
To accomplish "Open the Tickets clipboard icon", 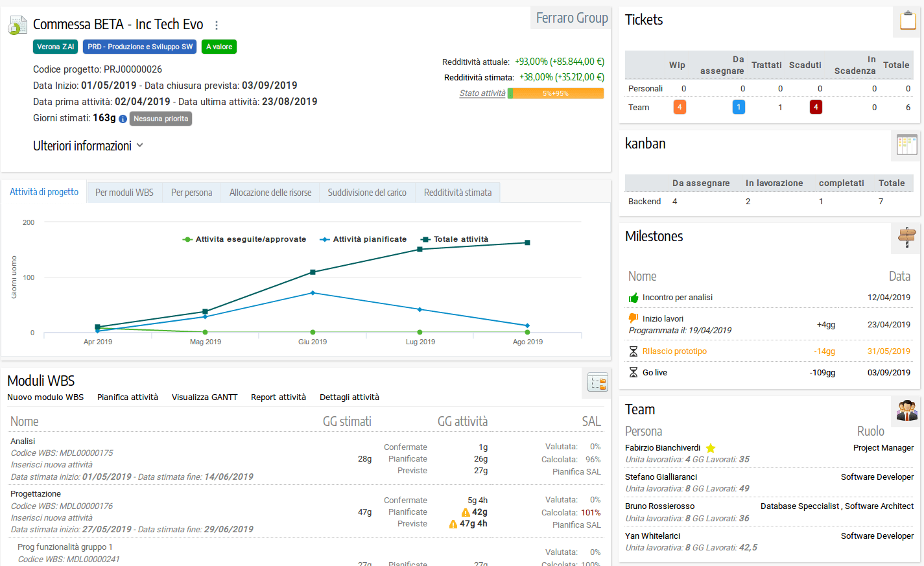I will [x=908, y=21].
